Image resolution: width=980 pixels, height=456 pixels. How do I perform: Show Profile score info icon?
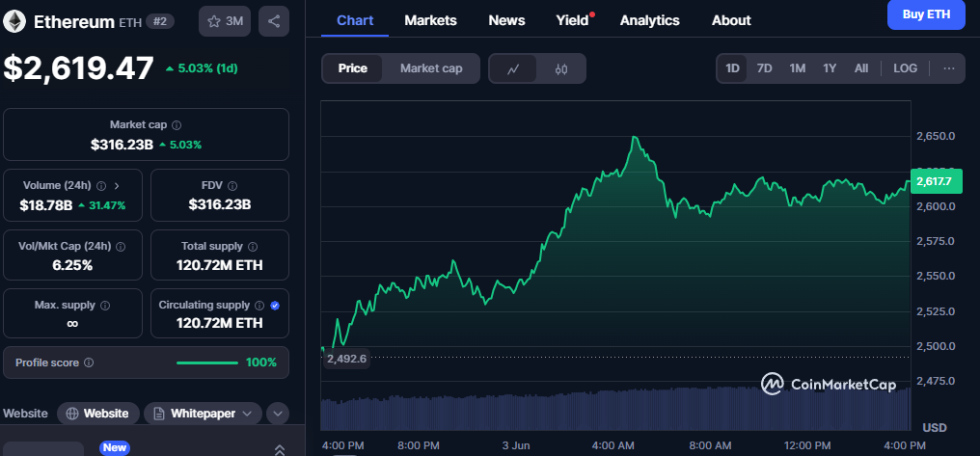89,362
